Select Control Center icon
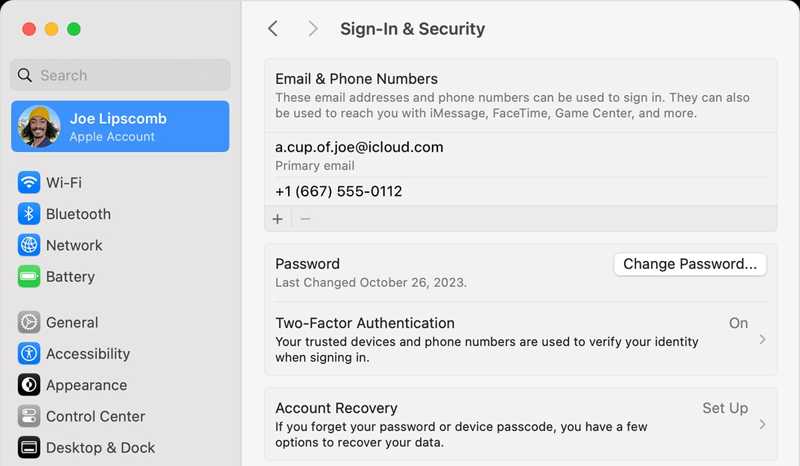 pyautogui.click(x=29, y=416)
